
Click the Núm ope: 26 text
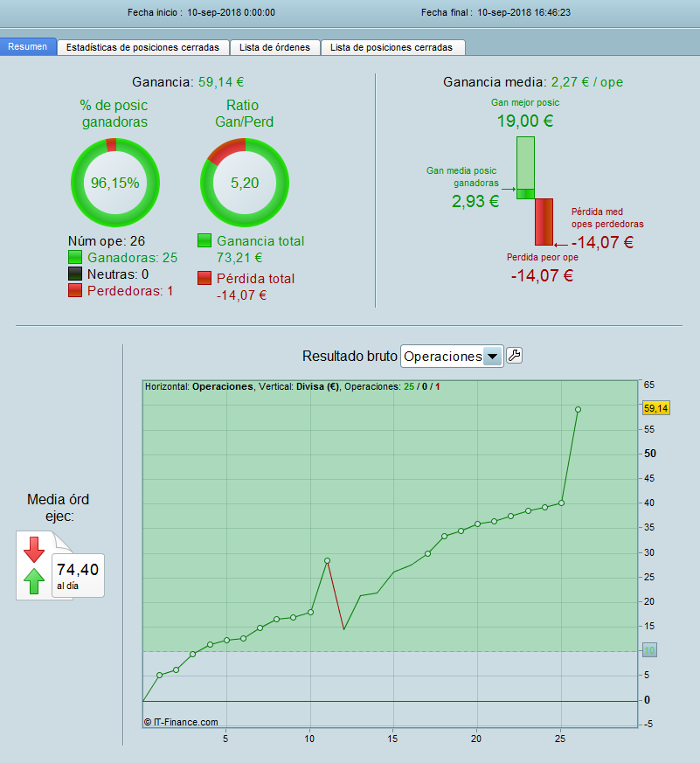point(107,241)
